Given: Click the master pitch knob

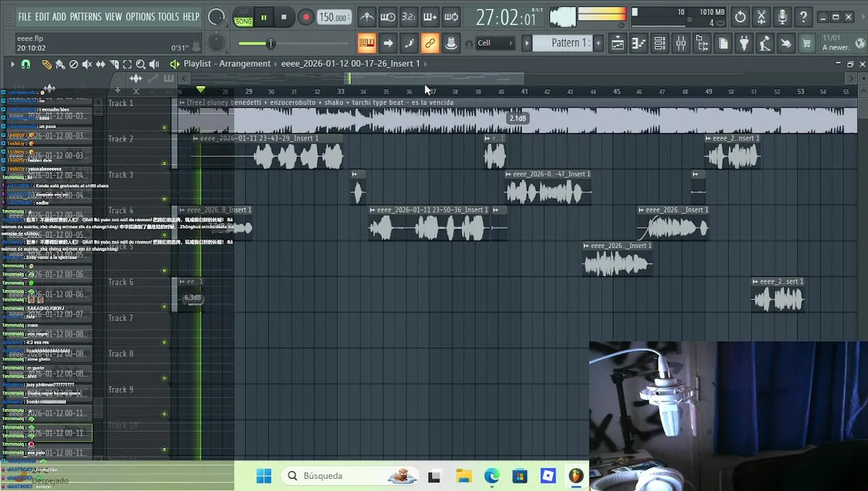Looking at the screenshot, I should pyautogui.click(x=216, y=44).
